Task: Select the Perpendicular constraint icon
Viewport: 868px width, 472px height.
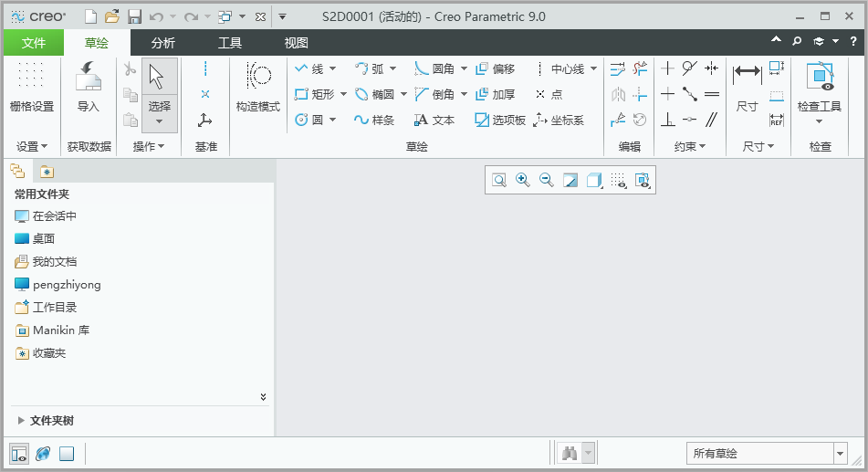Action: point(667,120)
